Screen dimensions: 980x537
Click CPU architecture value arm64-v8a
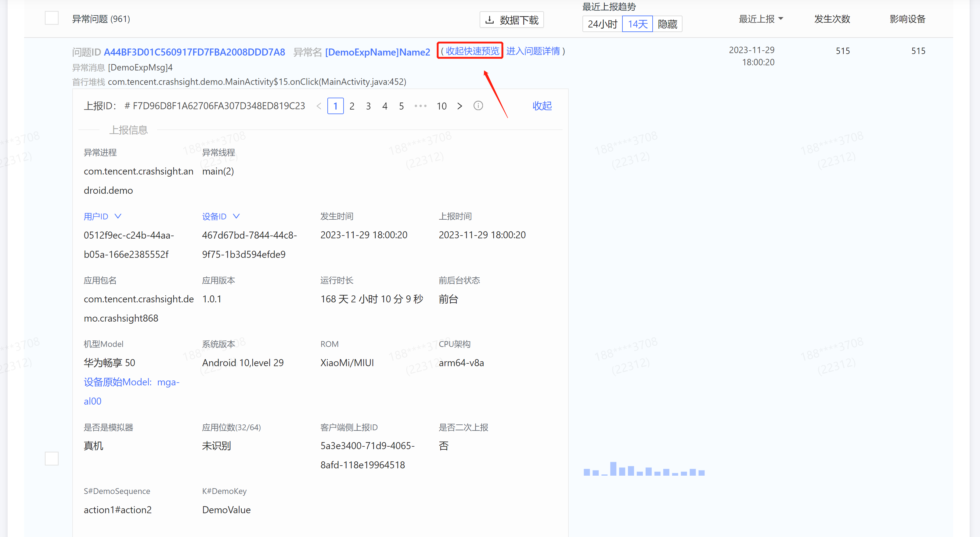click(461, 363)
